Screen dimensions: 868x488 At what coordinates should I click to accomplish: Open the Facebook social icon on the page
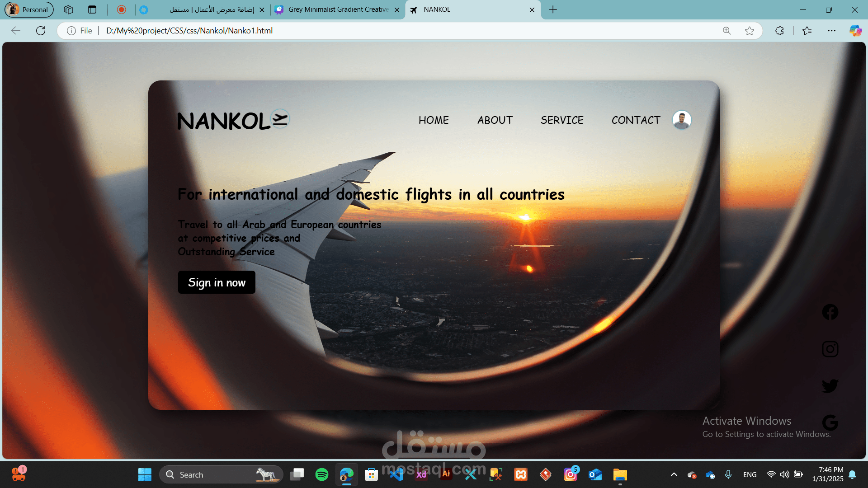(830, 312)
